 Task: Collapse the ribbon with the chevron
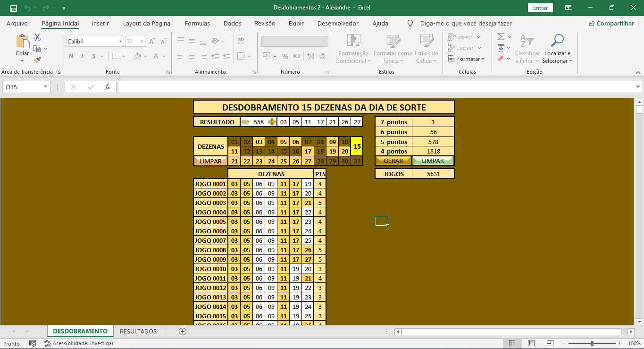tap(637, 72)
